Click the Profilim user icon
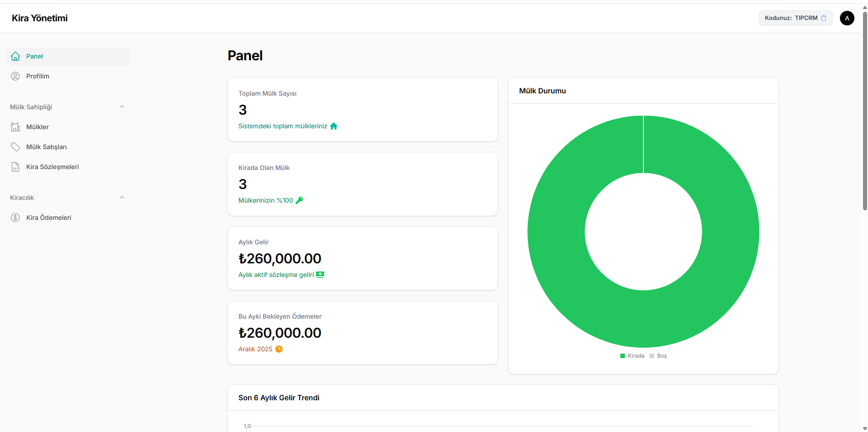This screenshot has width=868, height=432. [x=15, y=76]
